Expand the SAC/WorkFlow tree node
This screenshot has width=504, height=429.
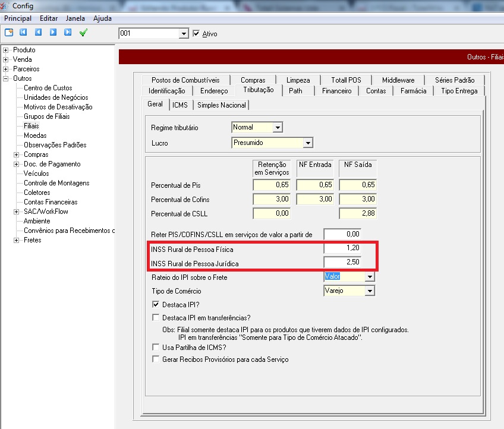coord(17,212)
